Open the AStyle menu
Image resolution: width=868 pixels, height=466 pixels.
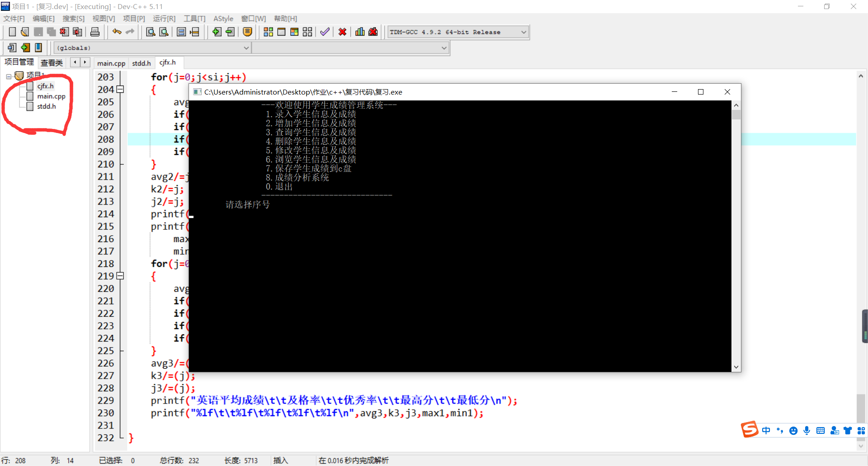tap(223, 19)
